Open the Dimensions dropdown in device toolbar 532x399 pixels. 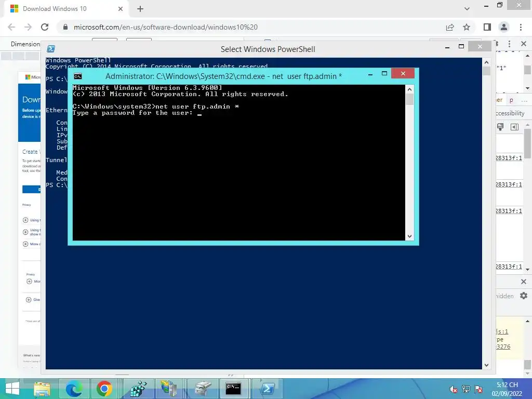(x=25, y=44)
